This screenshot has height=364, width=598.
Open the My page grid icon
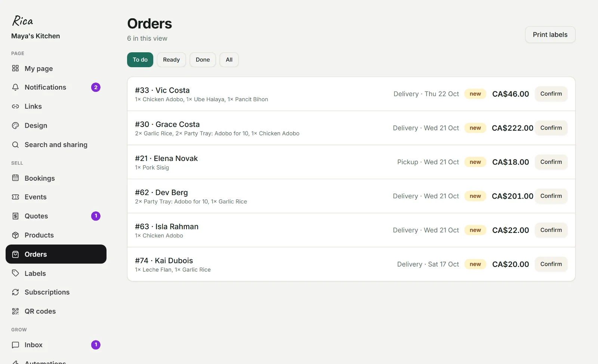pyautogui.click(x=15, y=68)
